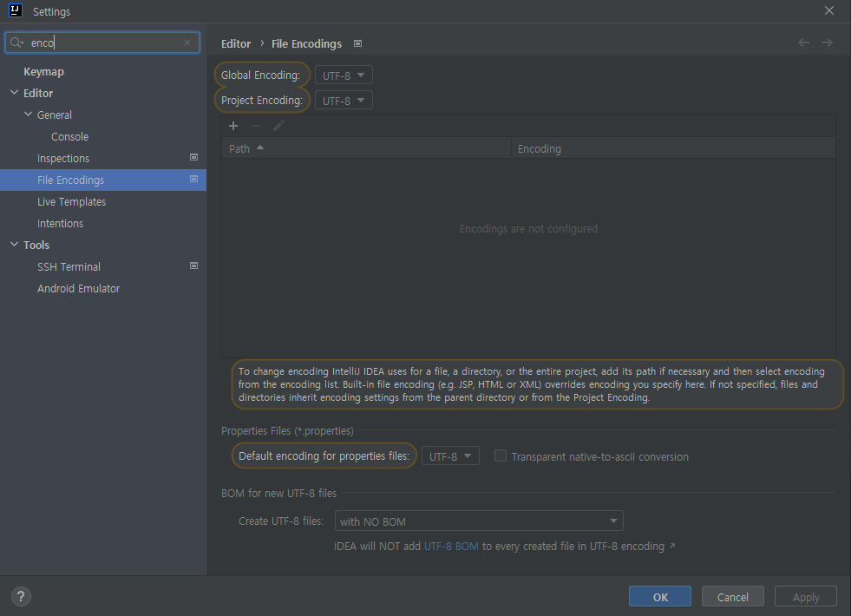Click the navigate forward arrow
This screenshot has width=851, height=616.
[x=827, y=43]
